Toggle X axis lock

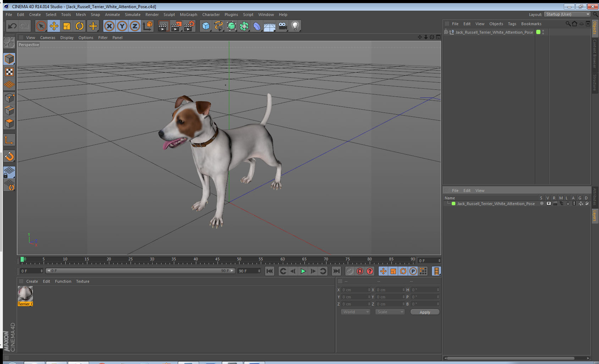(109, 26)
